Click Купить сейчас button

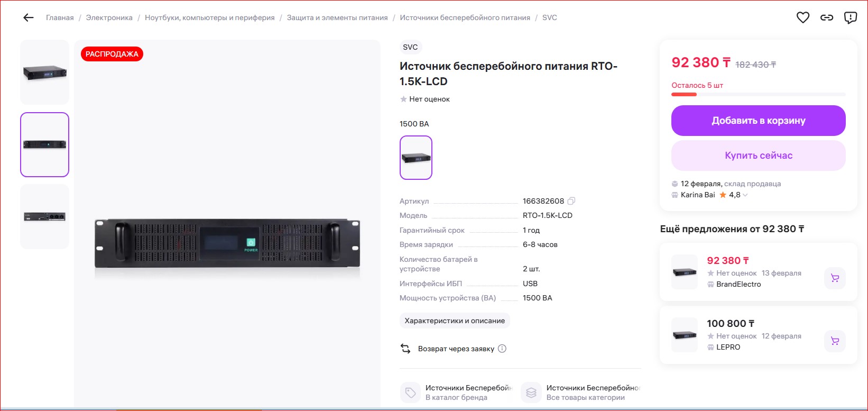[x=758, y=156]
